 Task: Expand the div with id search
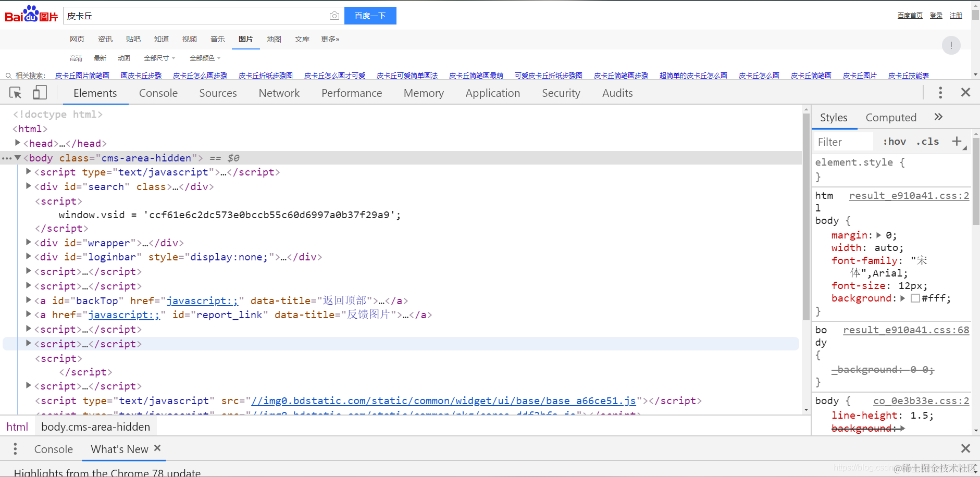[x=29, y=186]
